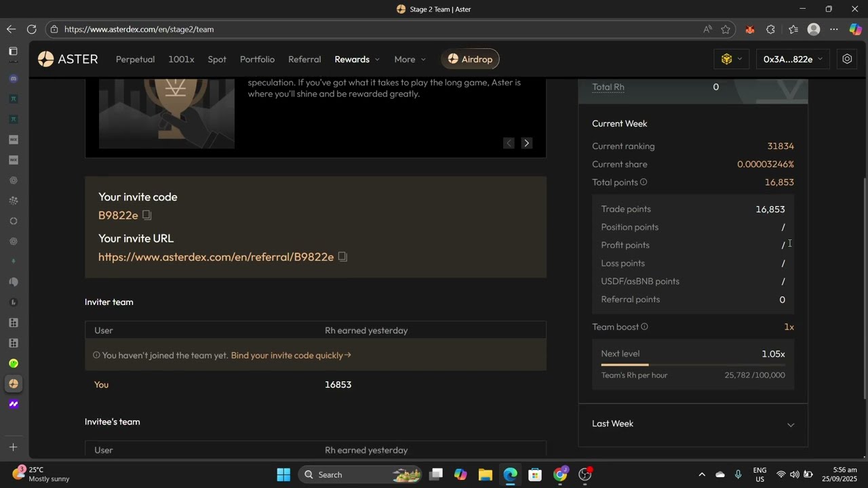Click the Next level progress bar
Viewport: 868px width, 488px height.
(x=693, y=365)
